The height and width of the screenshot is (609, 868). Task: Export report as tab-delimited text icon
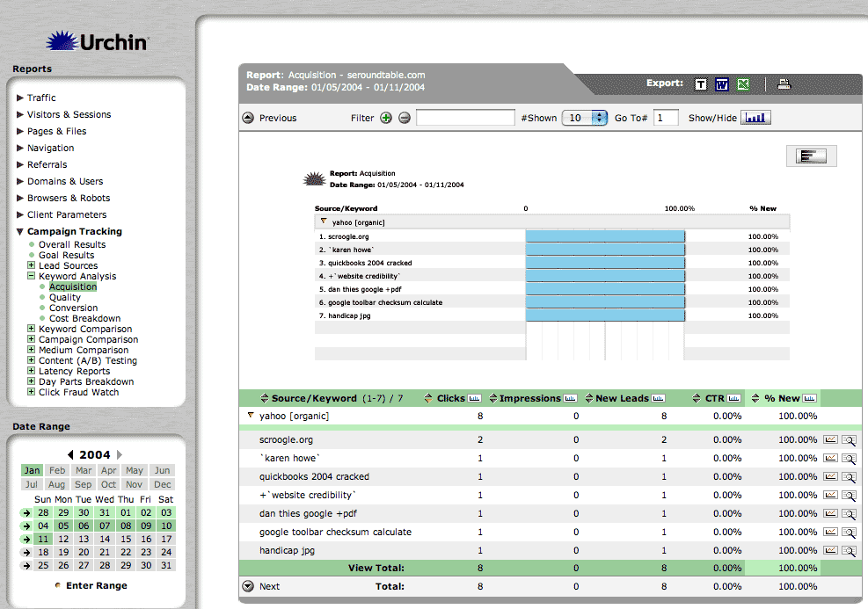[701, 84]
